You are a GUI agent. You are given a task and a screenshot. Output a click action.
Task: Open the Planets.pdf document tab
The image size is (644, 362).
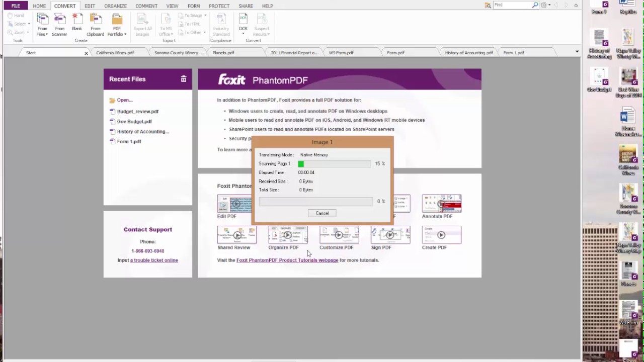(x=223, y=52)
